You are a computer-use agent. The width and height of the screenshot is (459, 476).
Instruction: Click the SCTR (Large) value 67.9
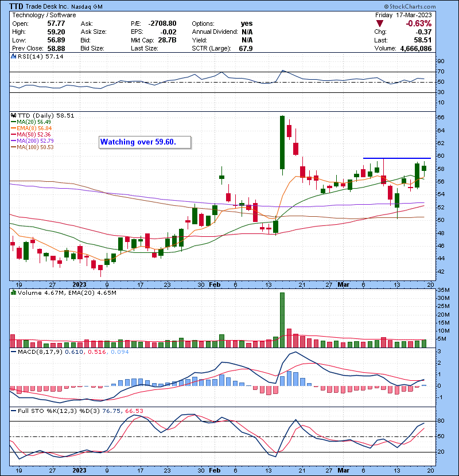click(246, 48)
